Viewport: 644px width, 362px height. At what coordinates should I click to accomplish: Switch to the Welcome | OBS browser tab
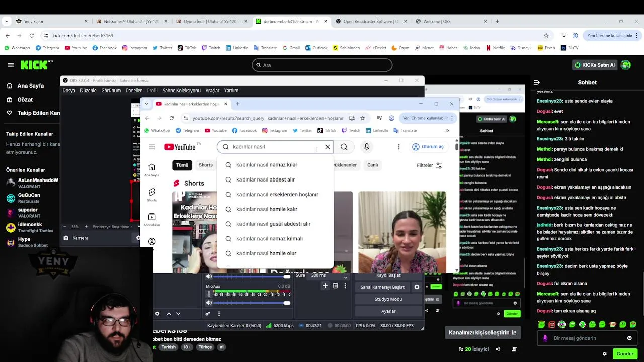pyautogui.click(x=451, y=21)
